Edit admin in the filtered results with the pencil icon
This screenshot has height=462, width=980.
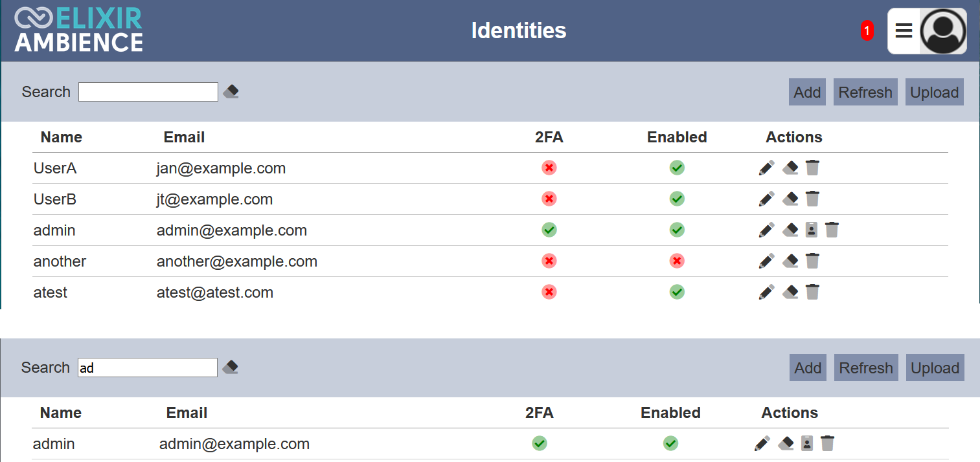pos(762,443)
